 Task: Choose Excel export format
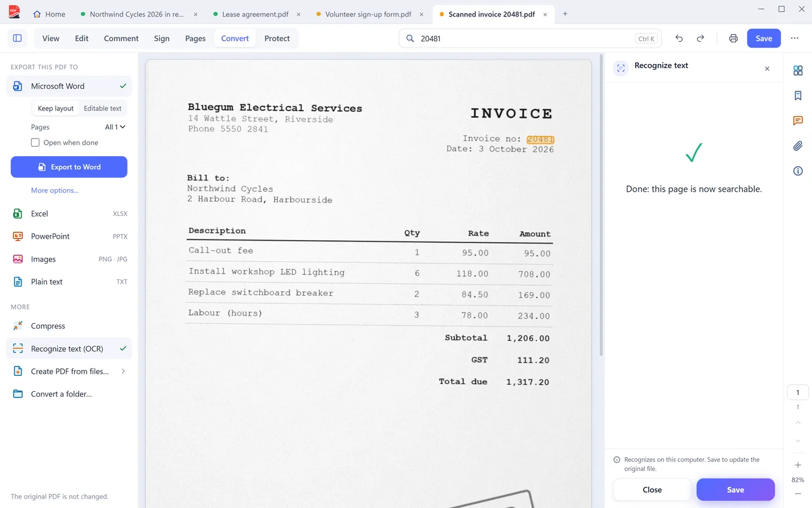click(x=69, y=214)
